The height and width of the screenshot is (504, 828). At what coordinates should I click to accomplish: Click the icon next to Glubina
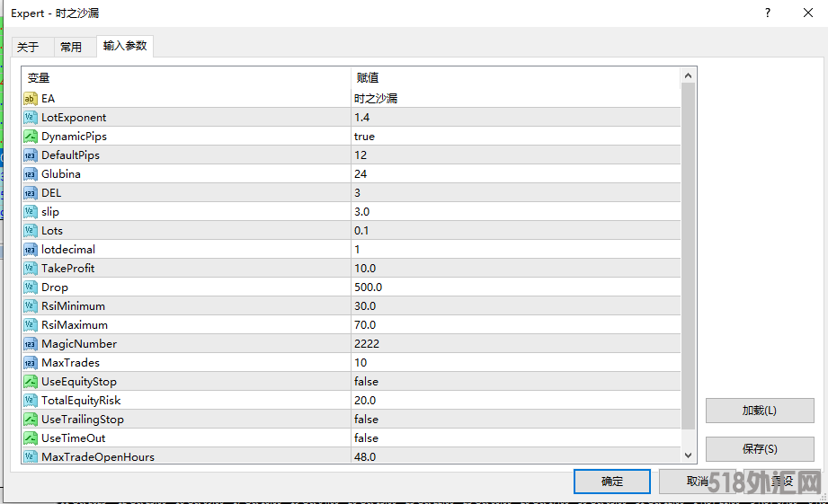tap(31, 174)
